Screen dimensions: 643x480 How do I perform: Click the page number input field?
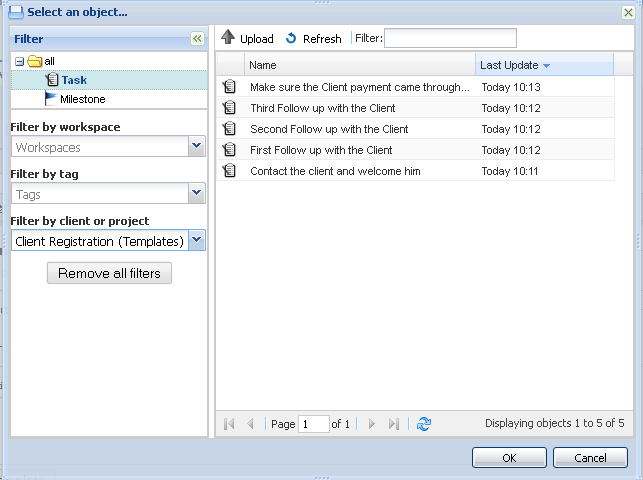click(314, 424)
